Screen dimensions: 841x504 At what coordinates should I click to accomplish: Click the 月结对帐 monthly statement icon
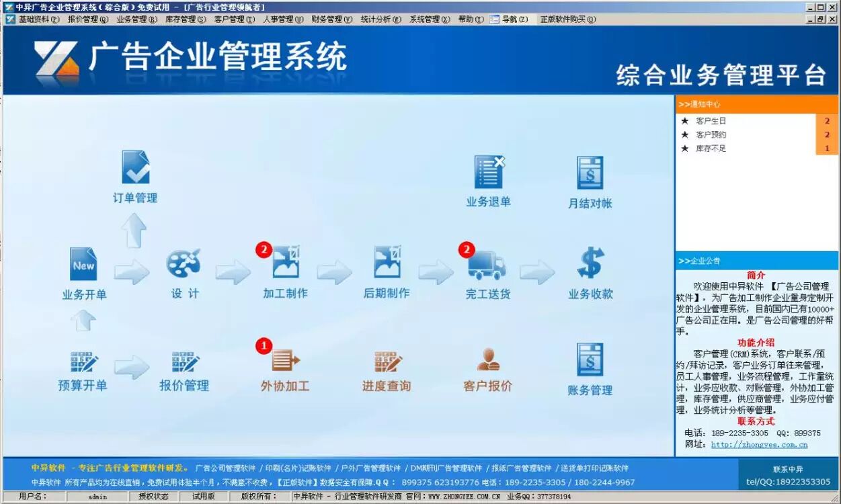pos(590,173)
